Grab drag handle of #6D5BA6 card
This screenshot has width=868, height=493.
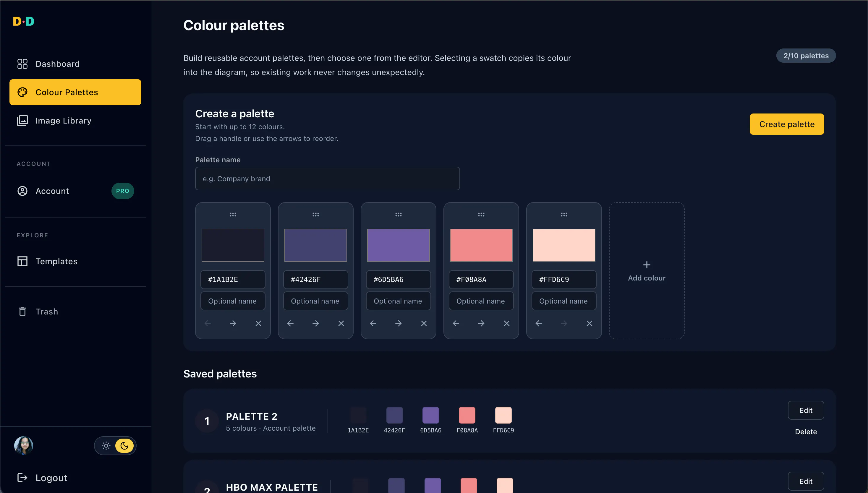click(x=398, y=215)
